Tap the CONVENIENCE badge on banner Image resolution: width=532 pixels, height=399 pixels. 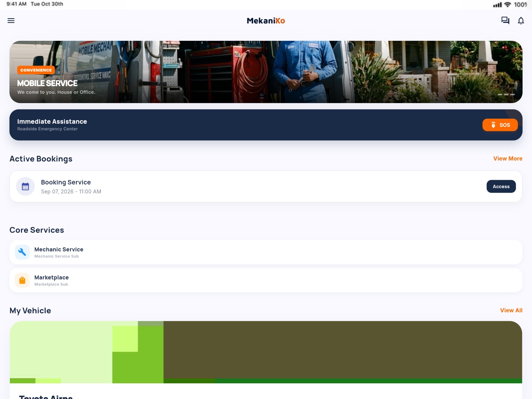(36, 70)
